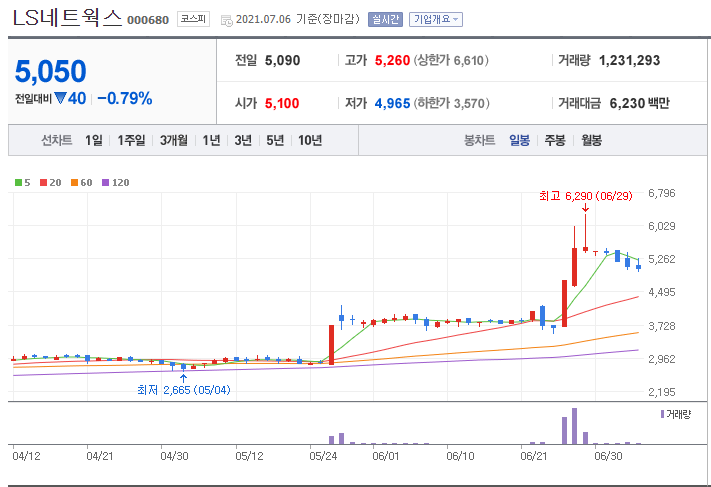The height and width of the screenshot is (487, 711).
Task: Click the 6,796 price axis label
Action: 662,193
